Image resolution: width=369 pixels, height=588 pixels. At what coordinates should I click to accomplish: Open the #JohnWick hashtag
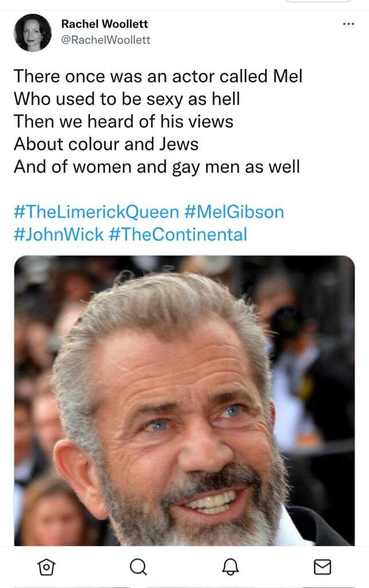click(x=59, y=234)
